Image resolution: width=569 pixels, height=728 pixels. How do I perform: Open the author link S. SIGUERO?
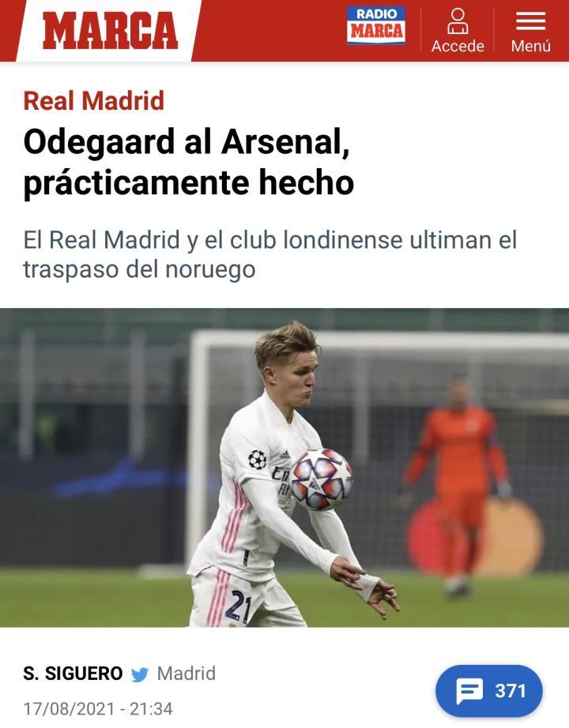pos(73,674)
